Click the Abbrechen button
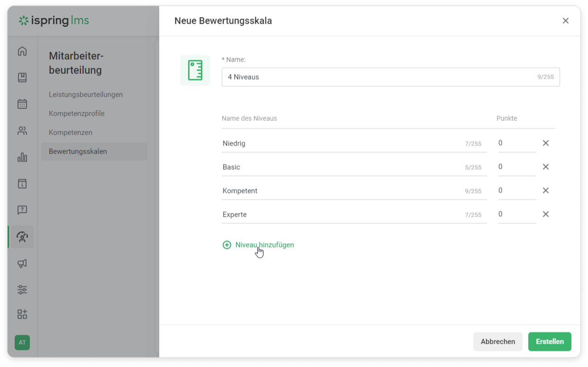 [x=498, y=341]
